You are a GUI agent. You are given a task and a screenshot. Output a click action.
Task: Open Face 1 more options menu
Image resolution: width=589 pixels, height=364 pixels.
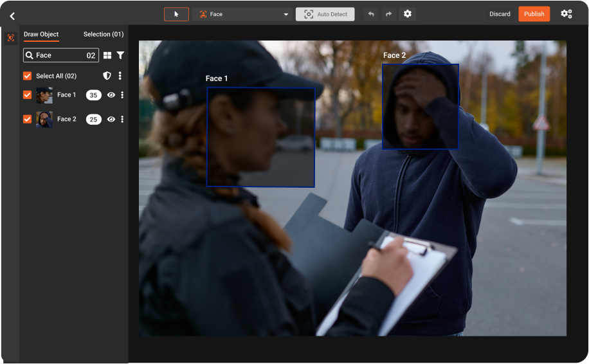click(122, 95)
